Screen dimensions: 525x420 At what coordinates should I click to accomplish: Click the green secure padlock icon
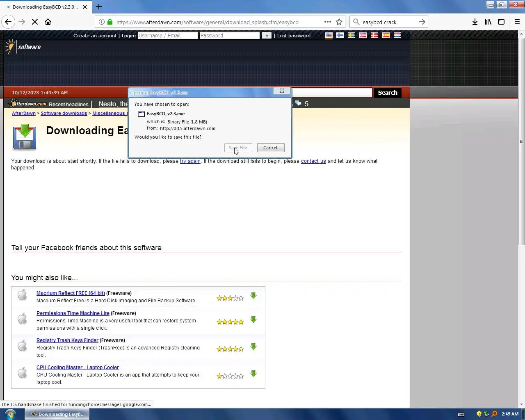coord(110,22)
